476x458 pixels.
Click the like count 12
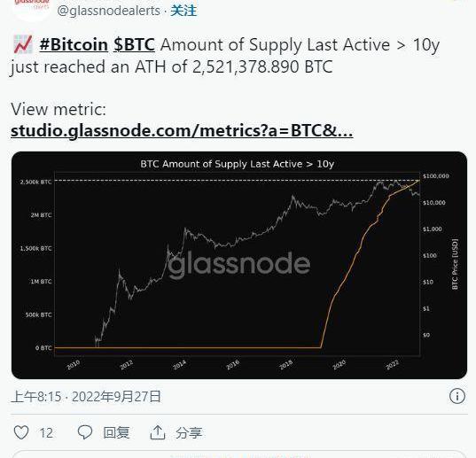coord(46,433)
